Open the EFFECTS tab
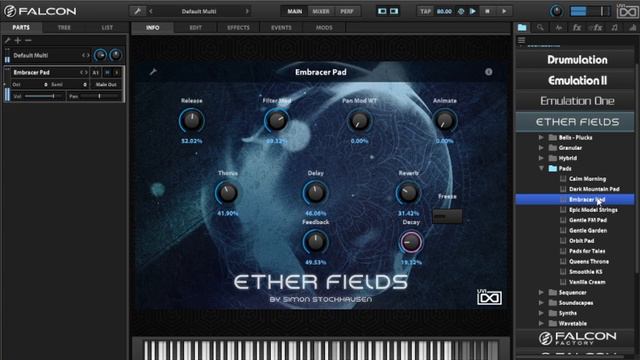Screen dimensions: 640x360 click(238, 27)
